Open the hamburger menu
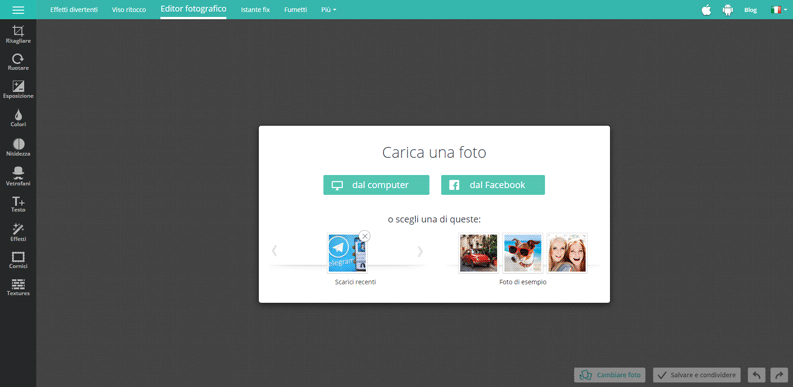The width and height of the screenshot is (793, 387). pyautogui.click(x=18, y=10)
